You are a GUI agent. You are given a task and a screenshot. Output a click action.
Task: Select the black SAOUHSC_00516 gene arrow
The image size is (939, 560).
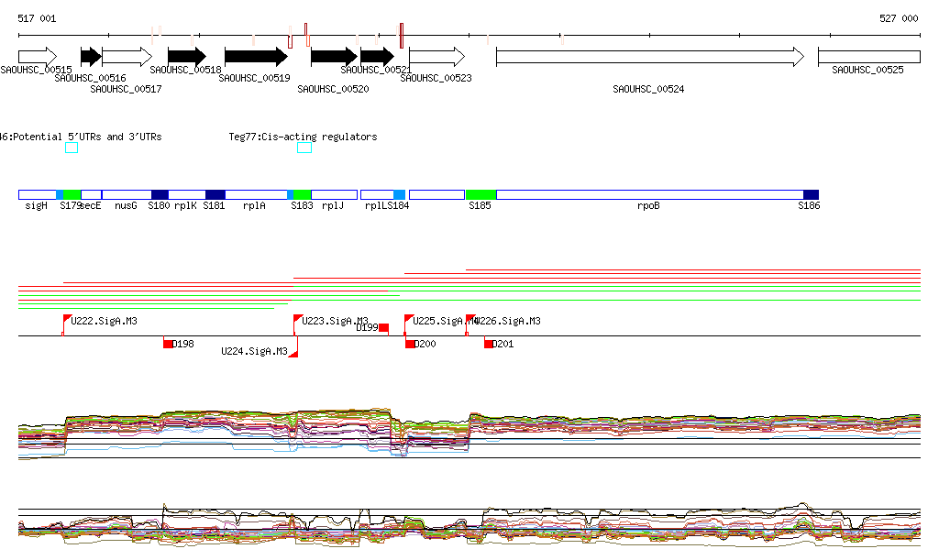click(x=90, y=57)
